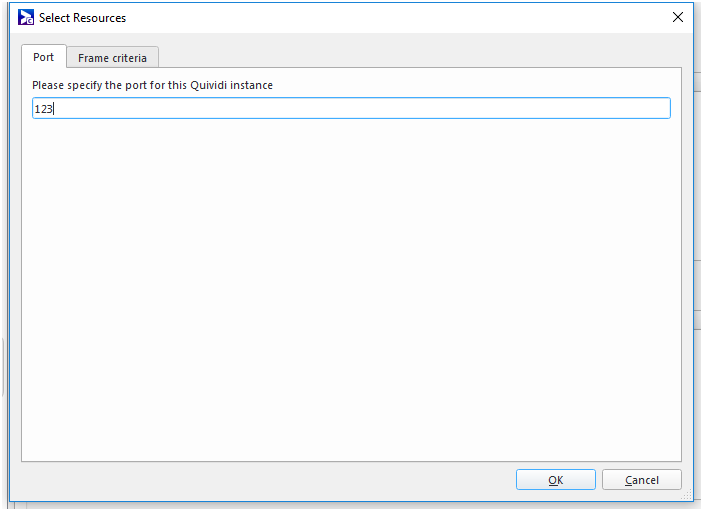This screenshot has height=511, width=703.
Task: Open the Frame criteria tab
Action: pos(112,58)
